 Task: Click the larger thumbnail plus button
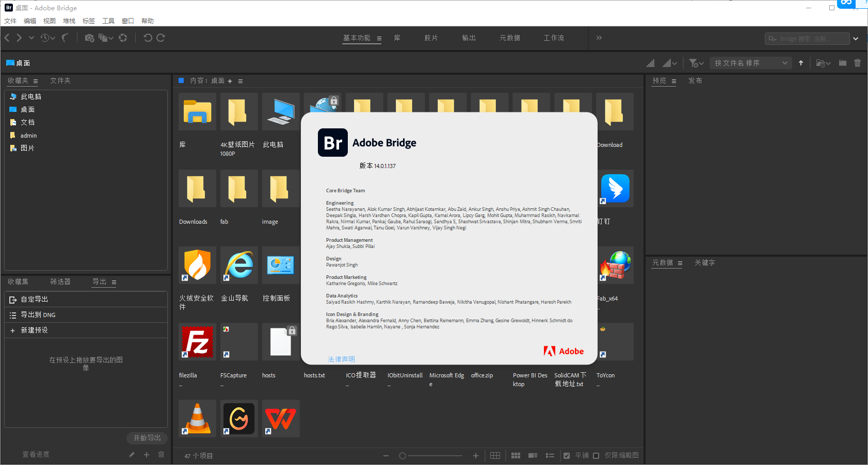click(476, 456)
